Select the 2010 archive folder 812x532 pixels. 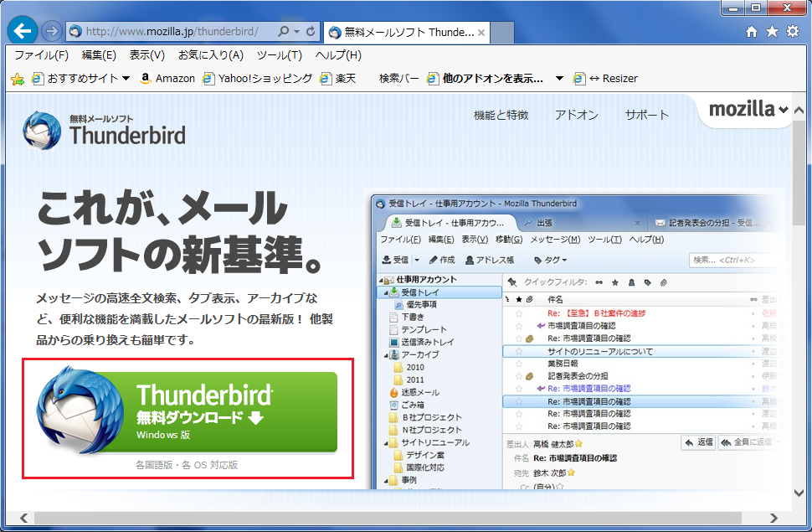(x=409, y=367)
